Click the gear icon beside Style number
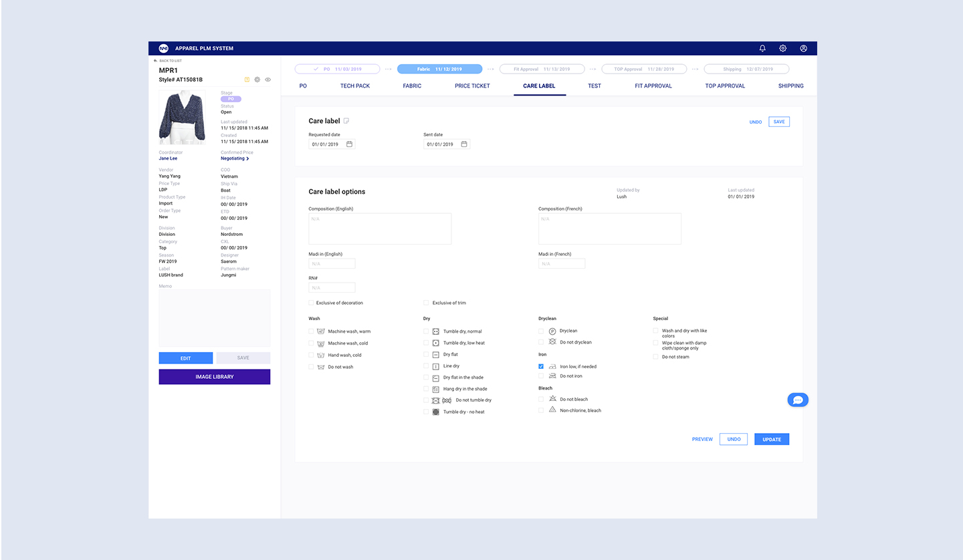963x560 pixels. 257,80
